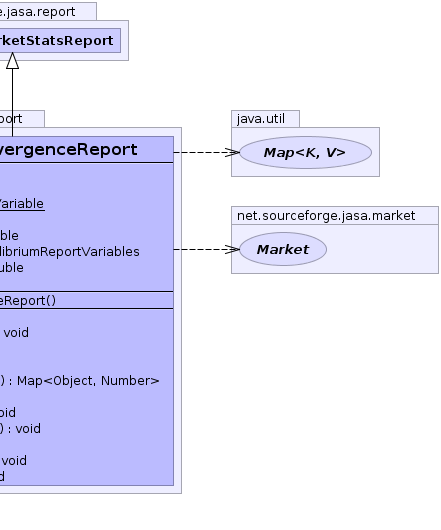
Task: Click the market package body beside Market
Action: (382, 249)
